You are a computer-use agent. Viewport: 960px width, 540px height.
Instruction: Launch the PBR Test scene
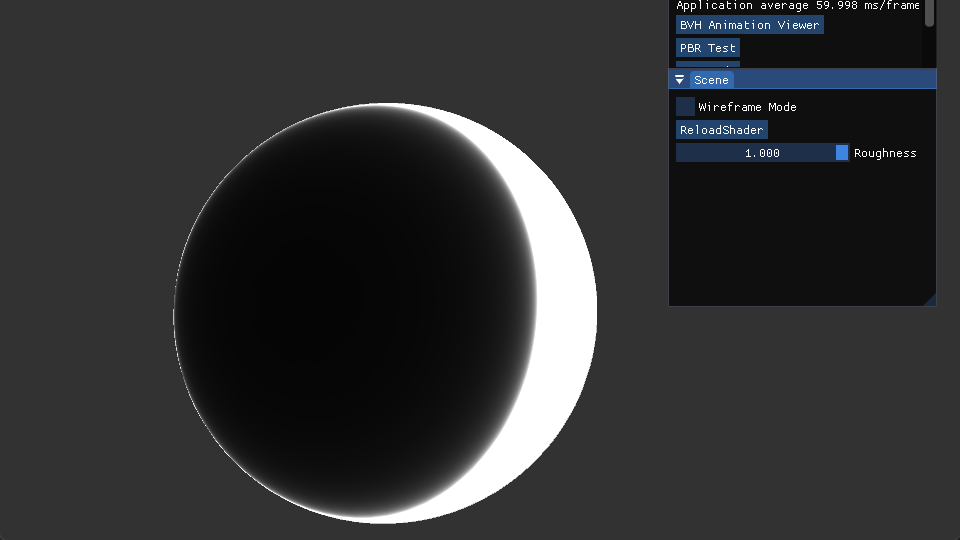point(707,48)
